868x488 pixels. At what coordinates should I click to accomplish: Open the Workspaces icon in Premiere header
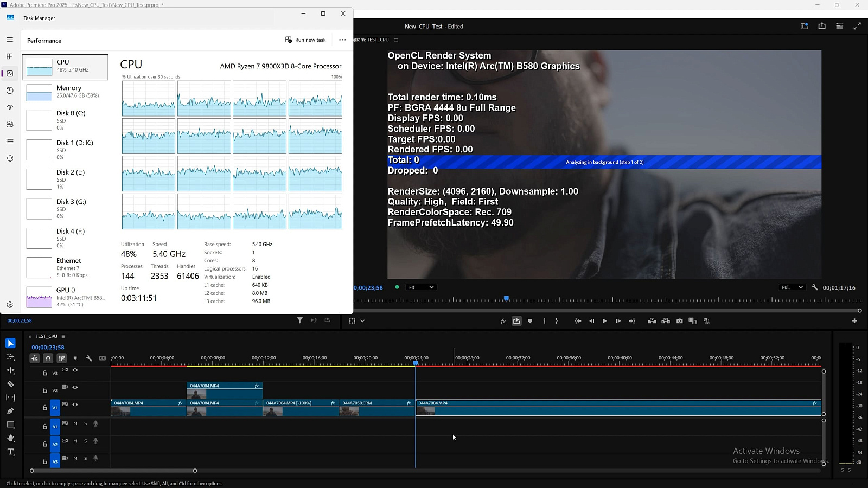pos(805,26)
